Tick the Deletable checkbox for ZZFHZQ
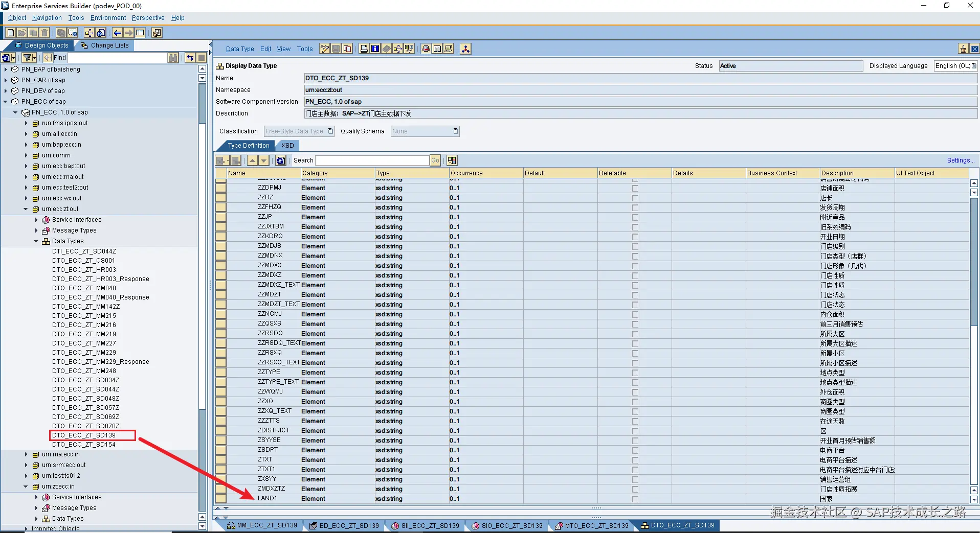 (635, 208)
